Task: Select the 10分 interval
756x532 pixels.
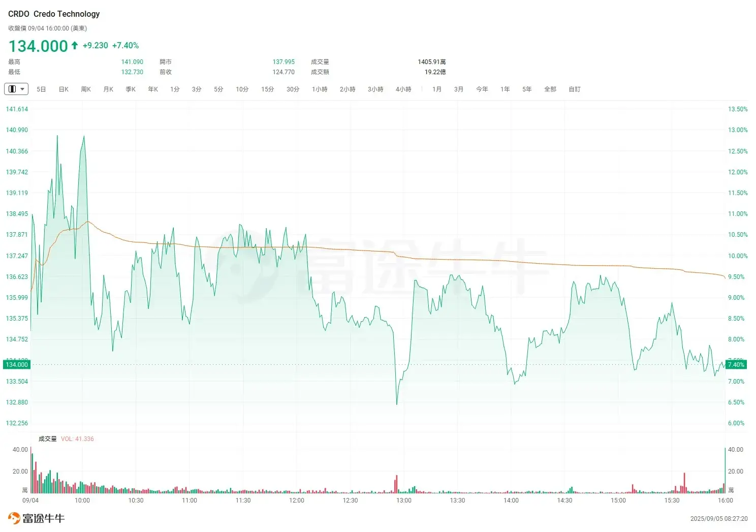Action: click(x=242, y=89)
